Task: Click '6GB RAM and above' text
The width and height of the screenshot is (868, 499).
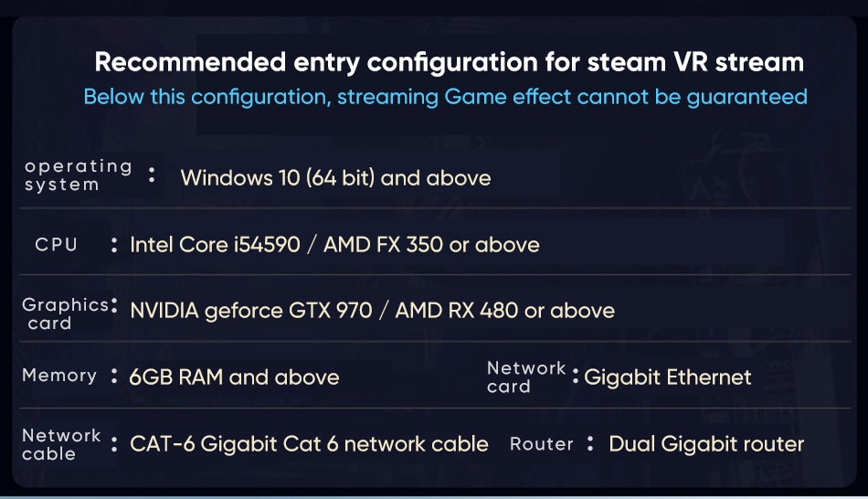Action: pyautogui.click(x=234, y=377)
